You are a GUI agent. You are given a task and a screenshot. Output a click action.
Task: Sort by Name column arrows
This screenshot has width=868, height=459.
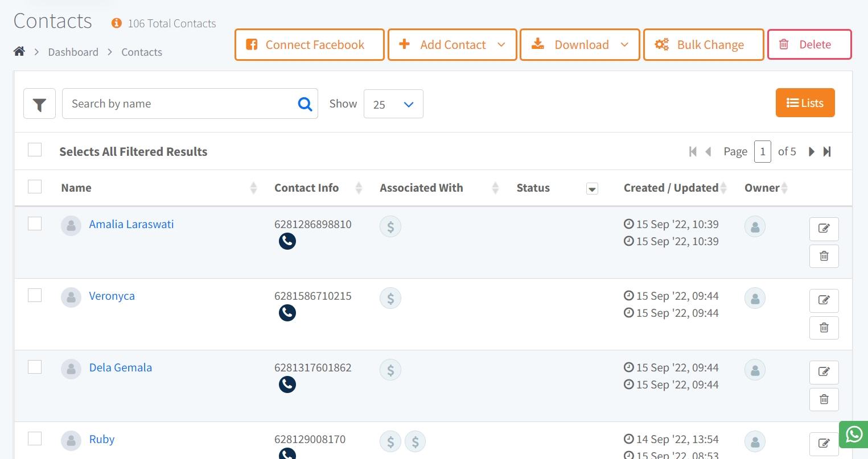[254, 188]
